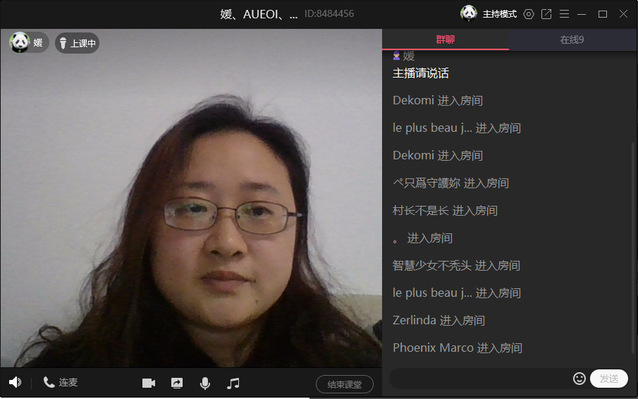Click the 主持模式 host mode label
Viewport: 638px width, 399px height.
coord(500,14)
